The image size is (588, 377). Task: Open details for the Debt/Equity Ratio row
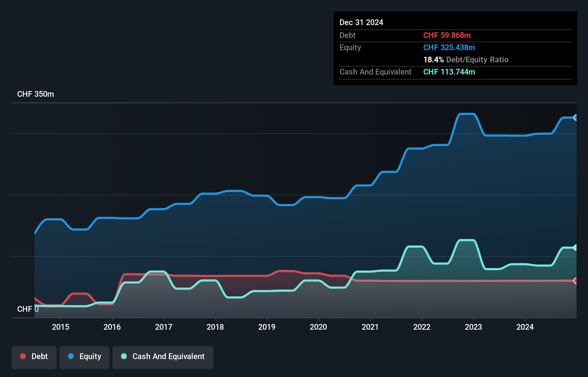click(x=466, y=59)
